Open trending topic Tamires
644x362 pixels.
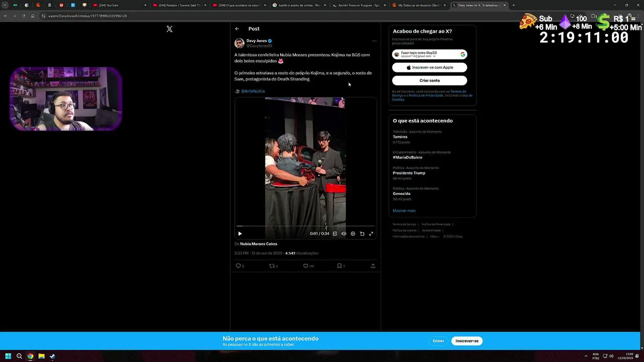pyautogui.click(x=400, y=137)
